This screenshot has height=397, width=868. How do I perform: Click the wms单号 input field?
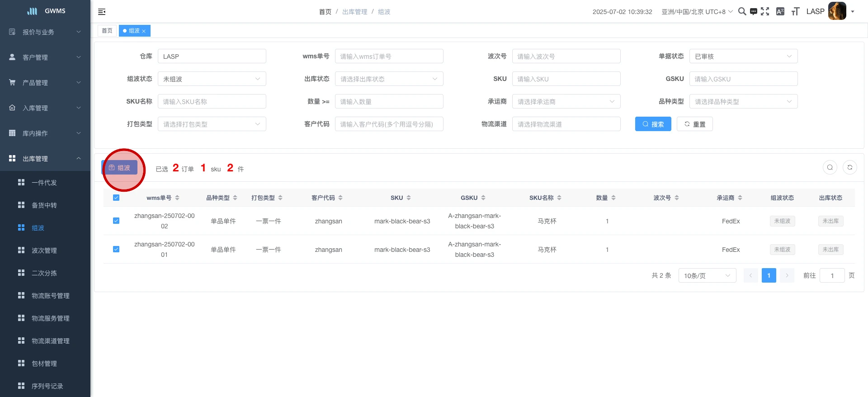[x=389, y=57]
